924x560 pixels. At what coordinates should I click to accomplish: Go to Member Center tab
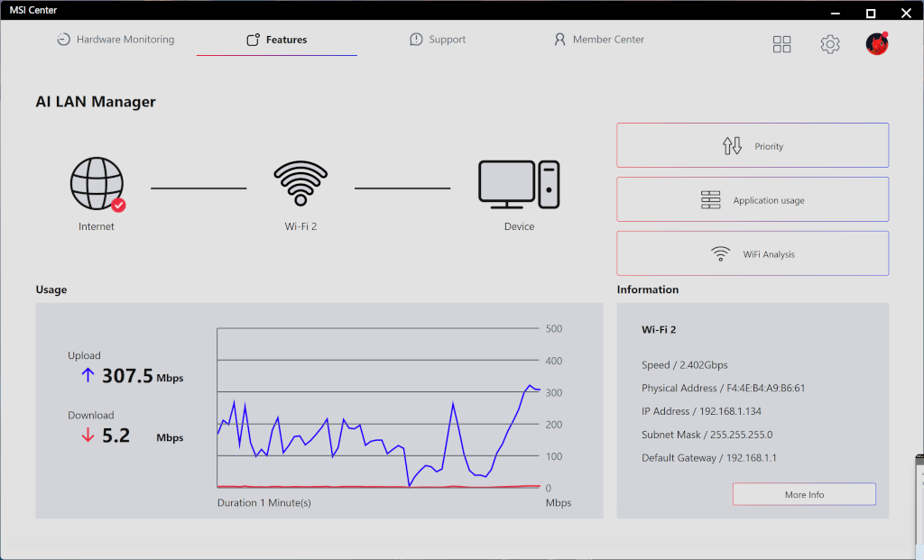click(599, 40)
